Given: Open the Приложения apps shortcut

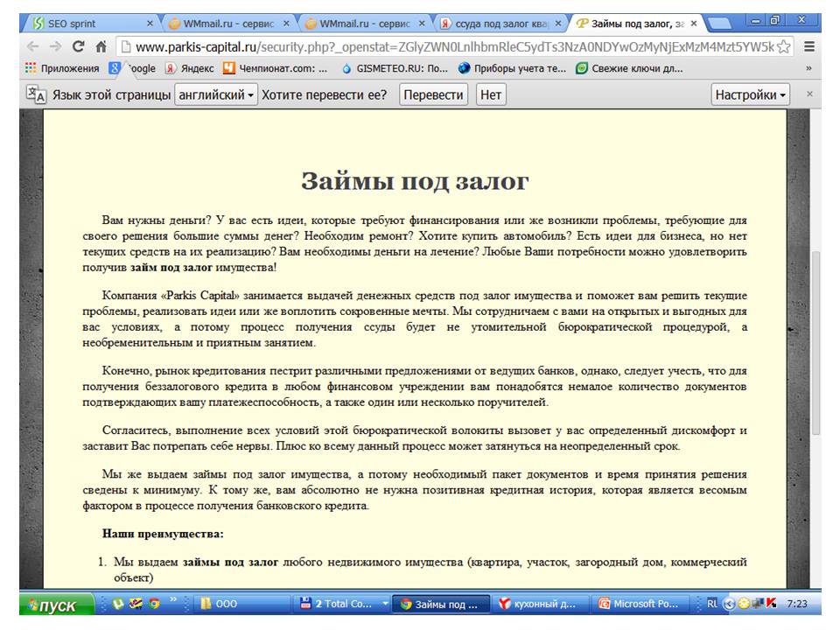Looking at the screenshot, I should [62, 68].
